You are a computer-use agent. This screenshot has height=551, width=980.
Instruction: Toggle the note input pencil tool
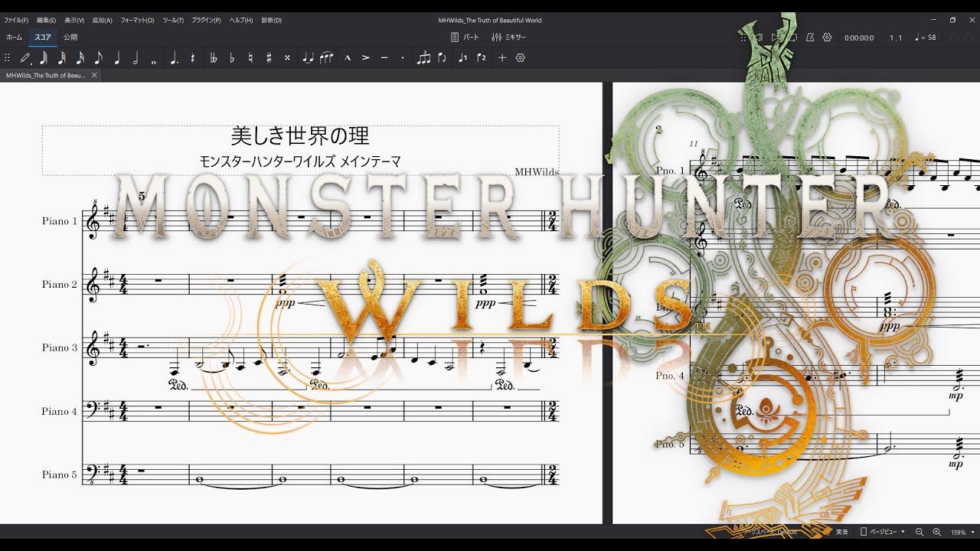[x=25, y=57]
